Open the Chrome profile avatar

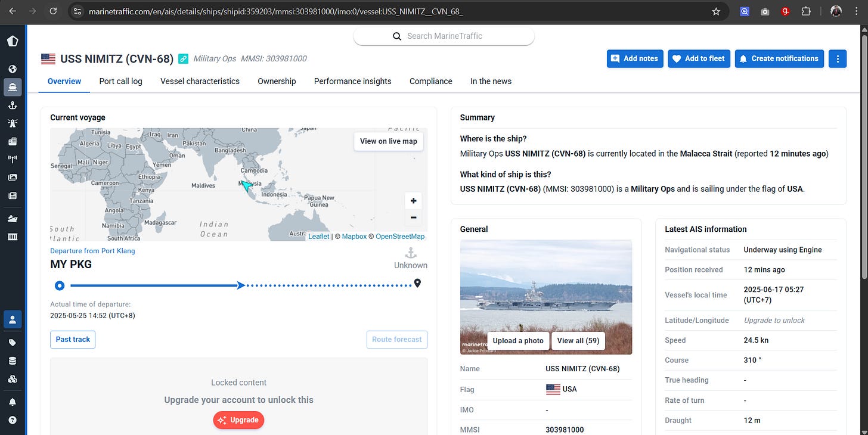(x=835, y=11)
